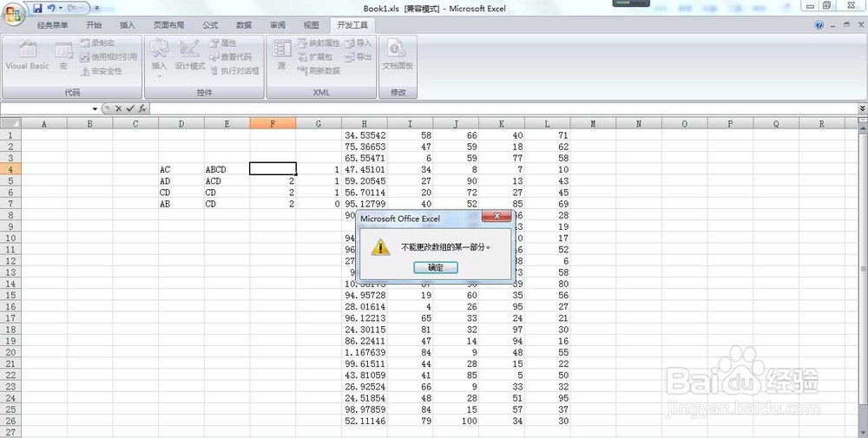The width and height of the screenshot is (868, 438).
Task: Click the vertical scrollbar
Action: 863,270
